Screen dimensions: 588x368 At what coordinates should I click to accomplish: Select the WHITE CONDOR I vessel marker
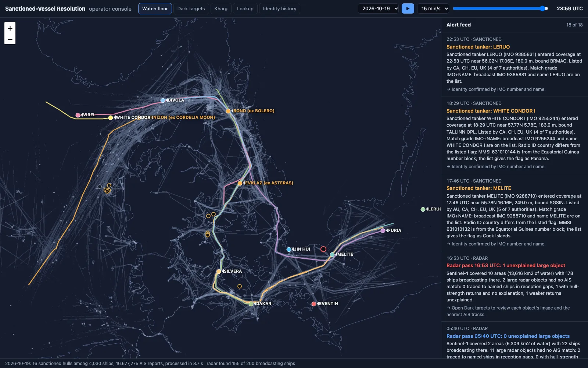[x=111, y=118]
